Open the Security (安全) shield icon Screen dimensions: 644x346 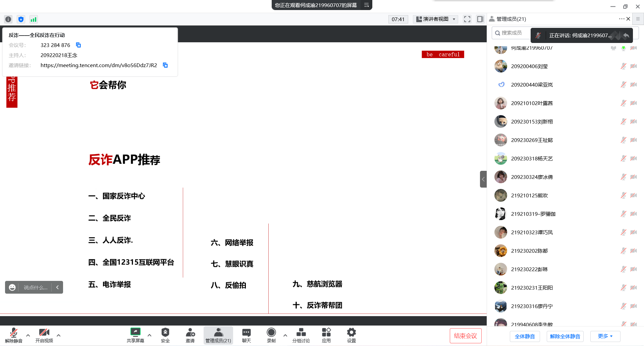(165, 333)
